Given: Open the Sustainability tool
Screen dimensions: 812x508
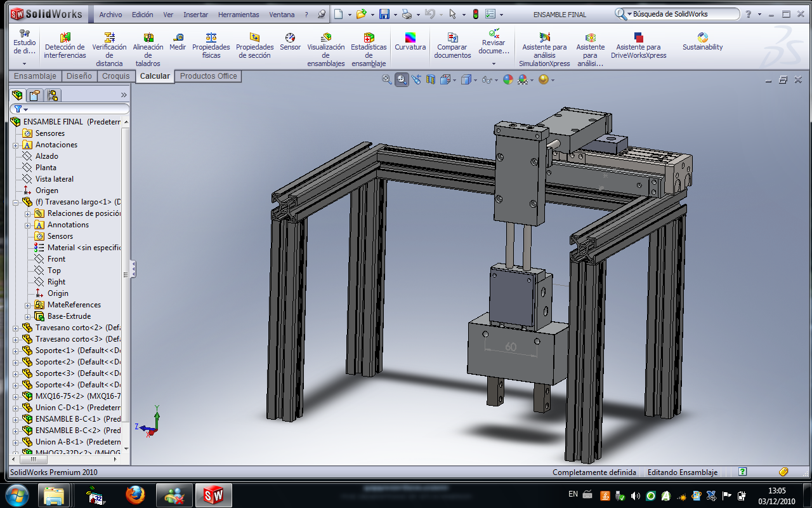Looking at the screenshot, I should 702,42.
